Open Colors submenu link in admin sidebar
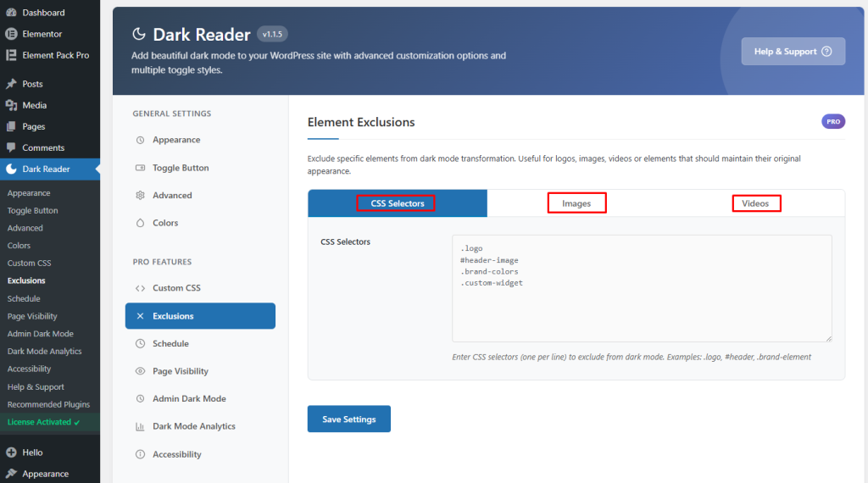The width and height of the screenshot is (868, 483). (x=19, y=246)
